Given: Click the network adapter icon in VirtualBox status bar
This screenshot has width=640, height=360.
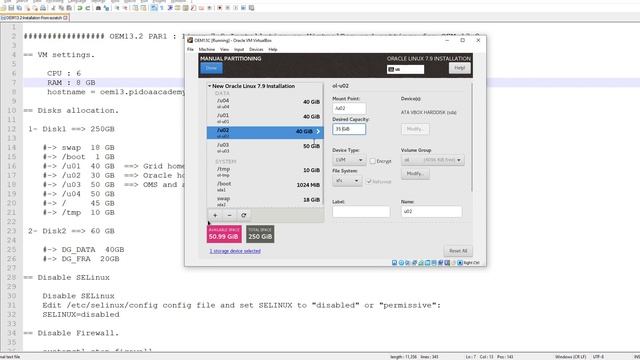Looking at the screenshot, I should [x=415, y=263].
